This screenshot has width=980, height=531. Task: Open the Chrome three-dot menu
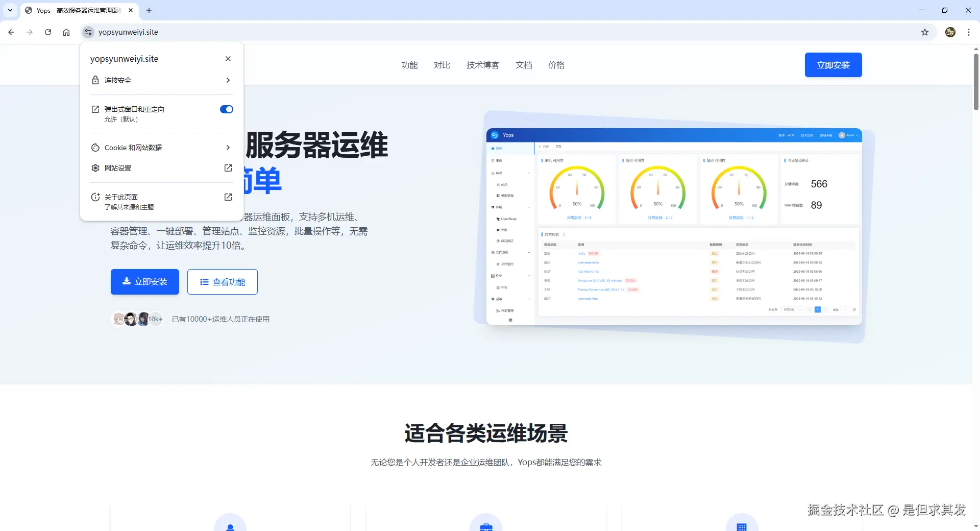point(969,32)
